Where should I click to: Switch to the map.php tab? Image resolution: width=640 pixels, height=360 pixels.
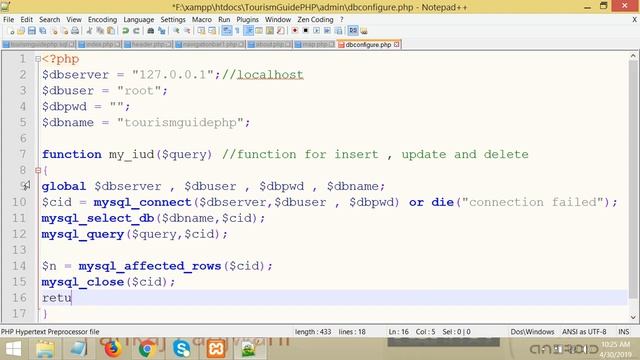pyautogui.click(x=314, y=44)
